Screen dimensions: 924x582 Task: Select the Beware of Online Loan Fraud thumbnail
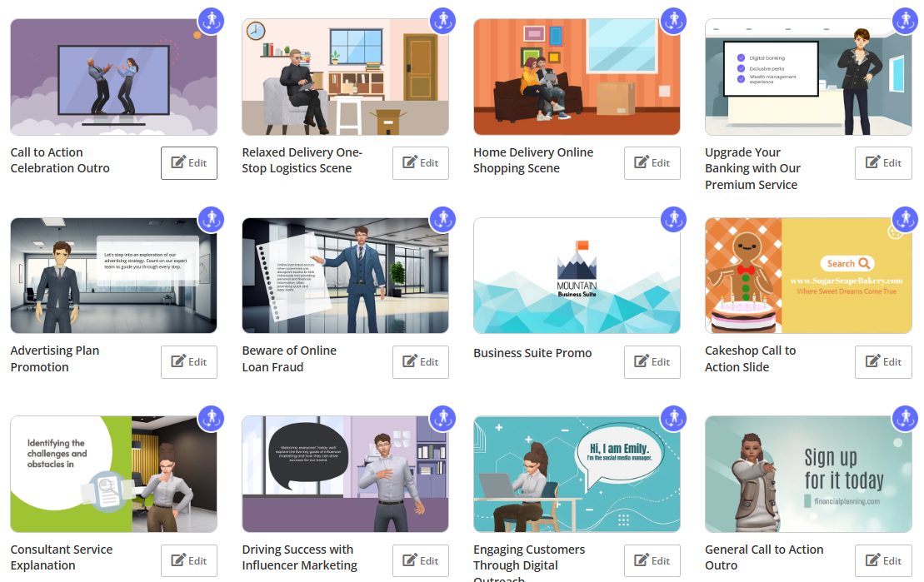[x=345, y=275]
